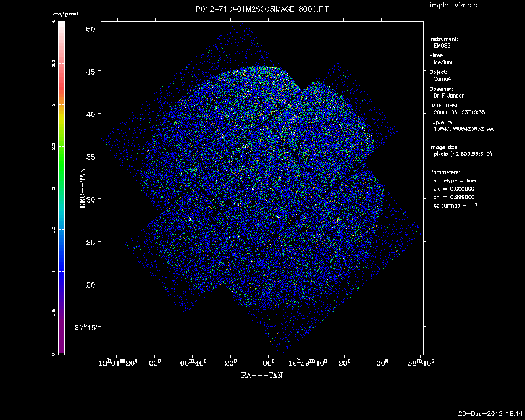Select the filter value 'Medium'
Image resolution: width=525 pixels, height=420 pixels.
[443, 62]
